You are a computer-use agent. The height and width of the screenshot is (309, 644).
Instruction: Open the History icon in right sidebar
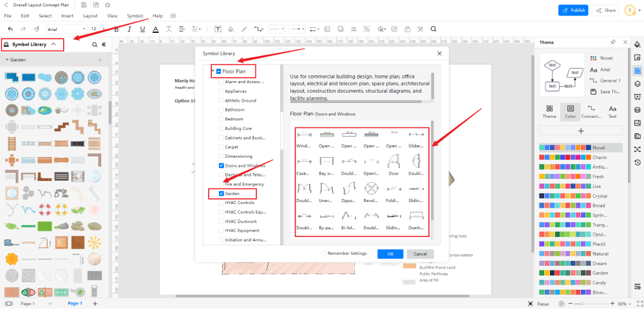(637, 162)
